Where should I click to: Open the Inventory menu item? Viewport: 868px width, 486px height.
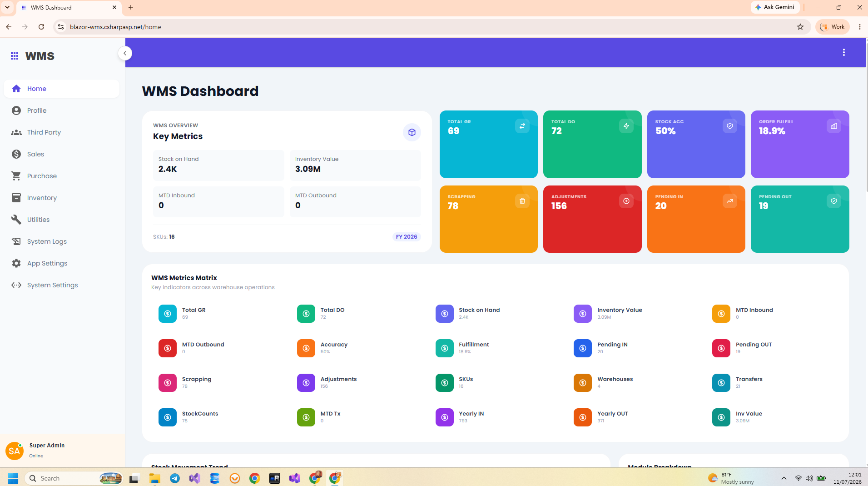click(x=61, y=198)
